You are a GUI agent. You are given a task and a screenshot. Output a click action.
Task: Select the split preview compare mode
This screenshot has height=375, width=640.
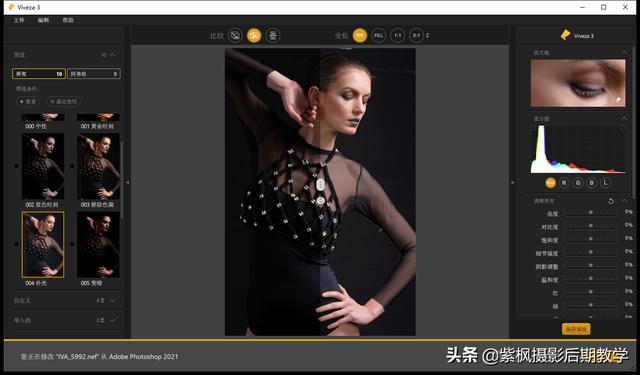pos(254,36)
